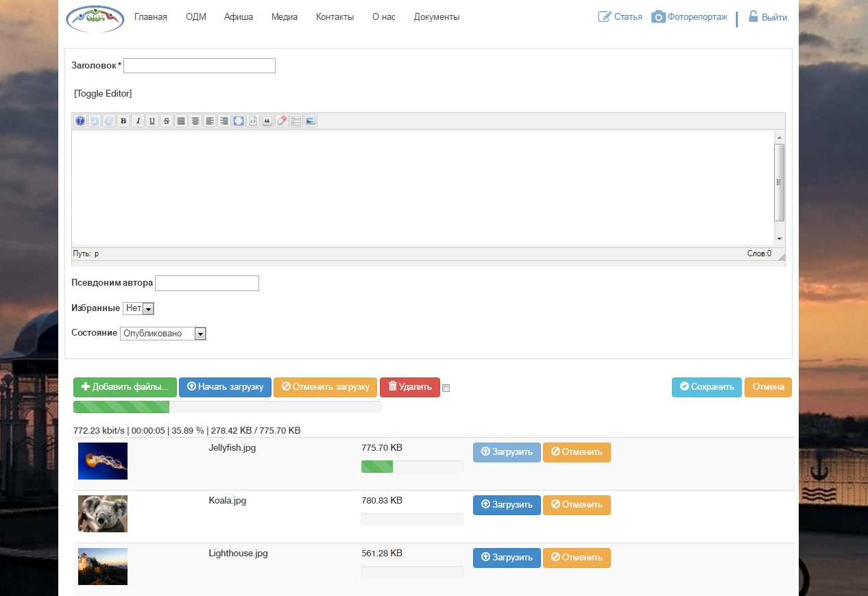868x596 pixels.
Task: Apply right text alignment
Action: click(x=224, y=121)
